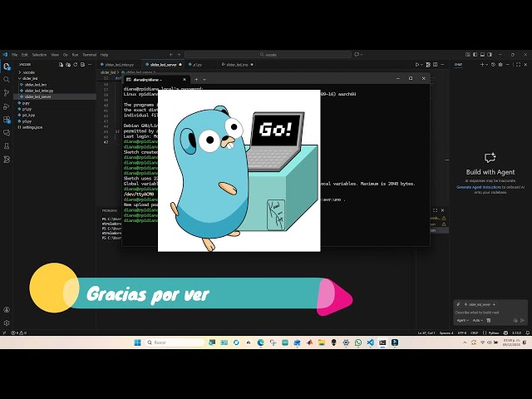Click New Folder icon in Explorer header

[68, 65]
